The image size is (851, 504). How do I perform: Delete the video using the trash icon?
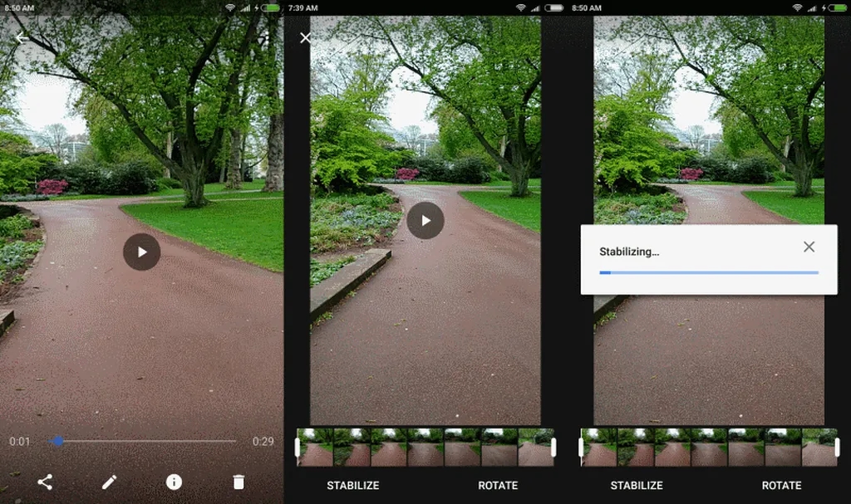tap(239, 482)
